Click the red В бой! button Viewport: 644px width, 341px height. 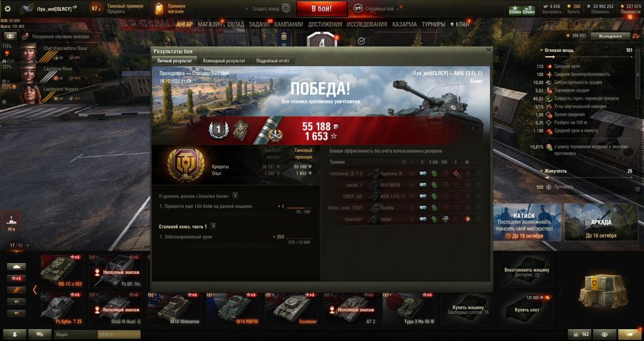(x=322, y=9)
